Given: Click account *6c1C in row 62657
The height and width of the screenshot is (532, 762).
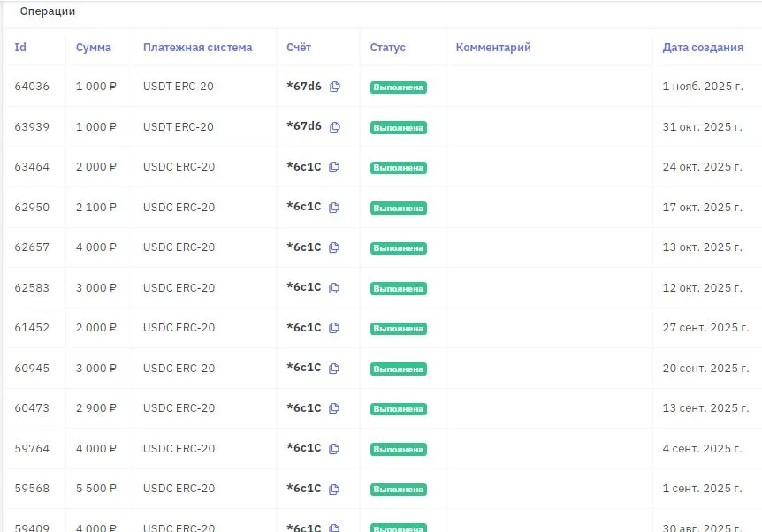Looking at the screenshot, I should (x=304, y=247).
